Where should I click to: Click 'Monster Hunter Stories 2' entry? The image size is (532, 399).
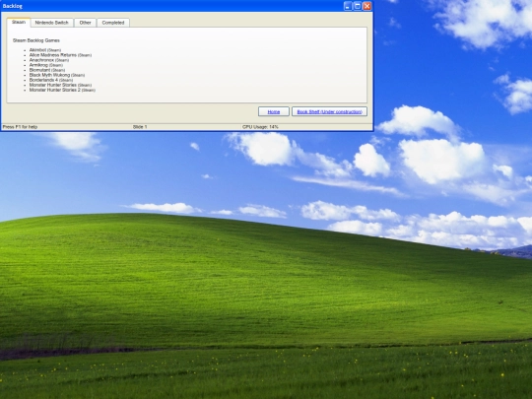click(62, 91)
